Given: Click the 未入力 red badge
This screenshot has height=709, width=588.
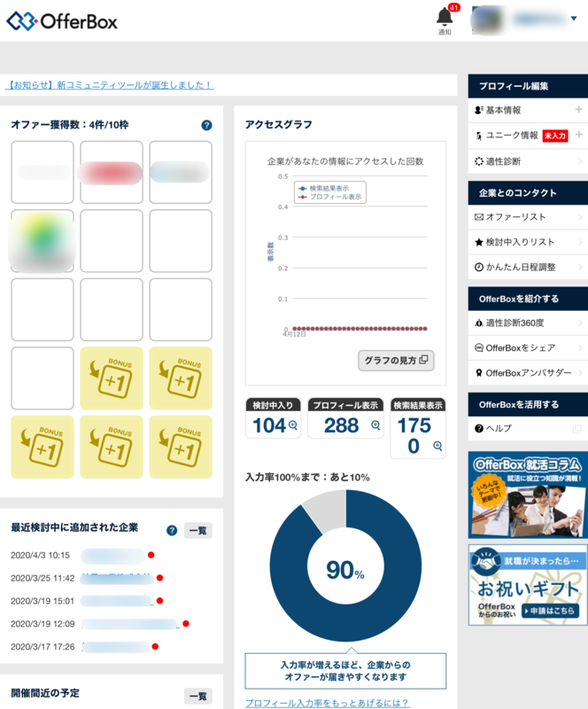Looking at the screenshot, I should (555, 136).
